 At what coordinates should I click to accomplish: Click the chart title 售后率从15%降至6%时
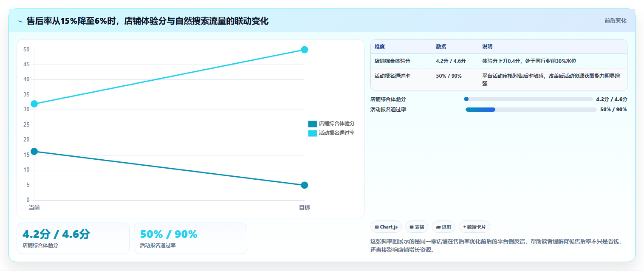click(147, 21)
